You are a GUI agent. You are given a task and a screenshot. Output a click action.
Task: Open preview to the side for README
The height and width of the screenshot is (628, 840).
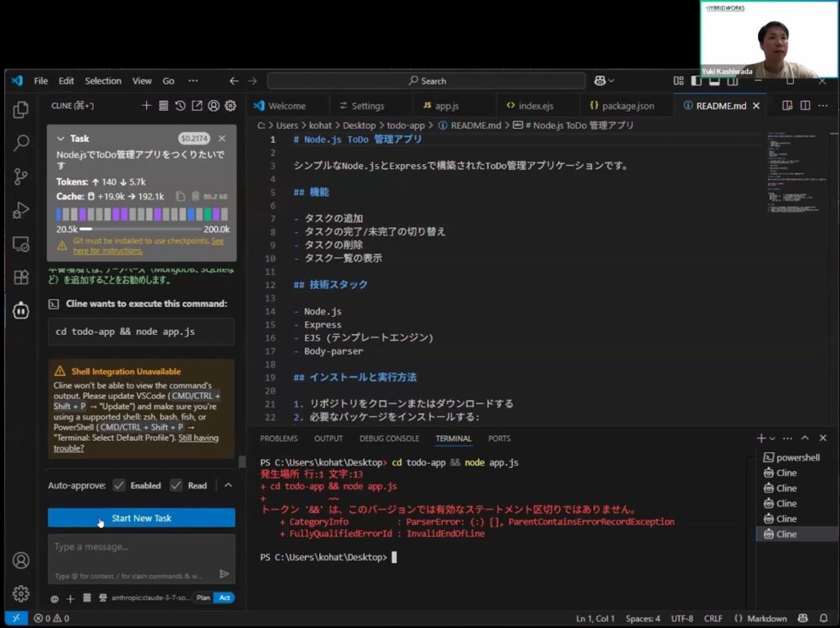pos(787,106)
